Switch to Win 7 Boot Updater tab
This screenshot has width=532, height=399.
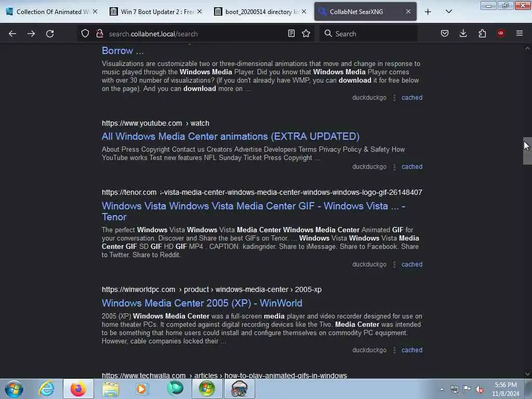[154, 12]
